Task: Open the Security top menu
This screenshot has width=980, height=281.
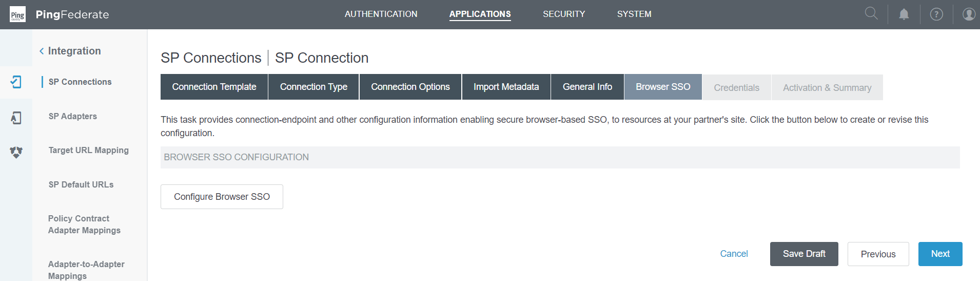Action: tap(564, 14)
